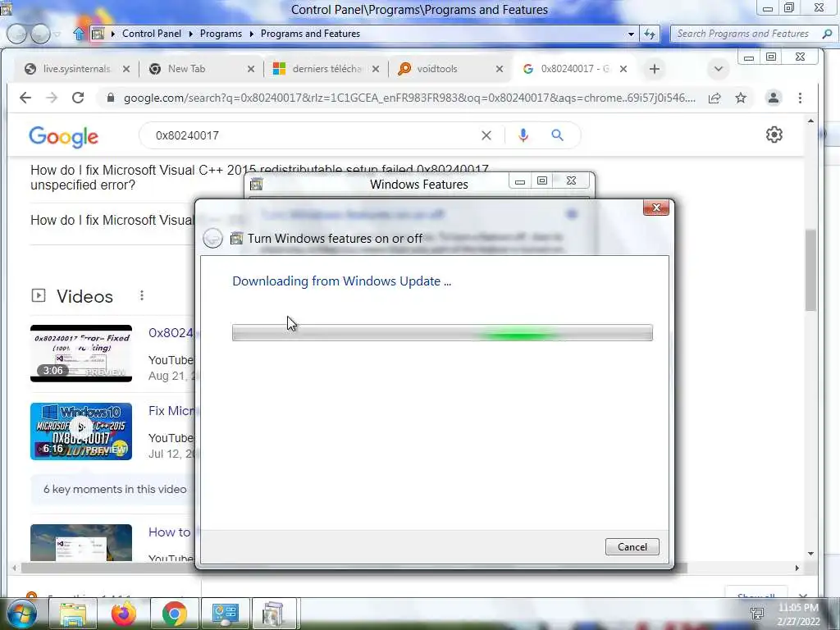Image resolution: width=840 pixels, height=630 pixels.
Task: Open the Windows 10 6:16 video thumbnail
Action: click(x=81, y=431)
